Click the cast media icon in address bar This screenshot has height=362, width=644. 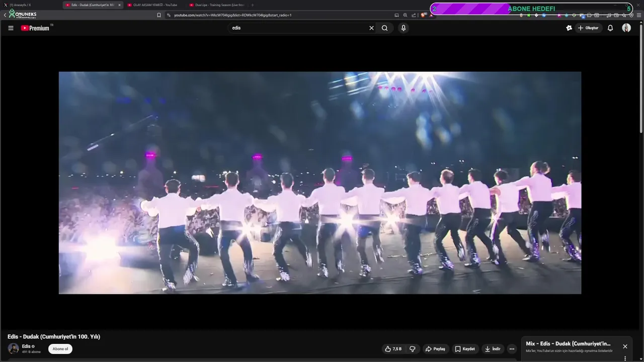[396, 15]
